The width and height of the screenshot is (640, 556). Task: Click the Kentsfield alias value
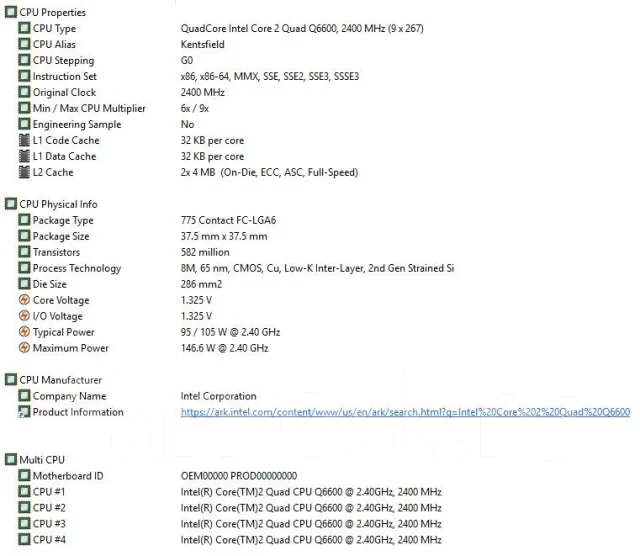(202, 44)
